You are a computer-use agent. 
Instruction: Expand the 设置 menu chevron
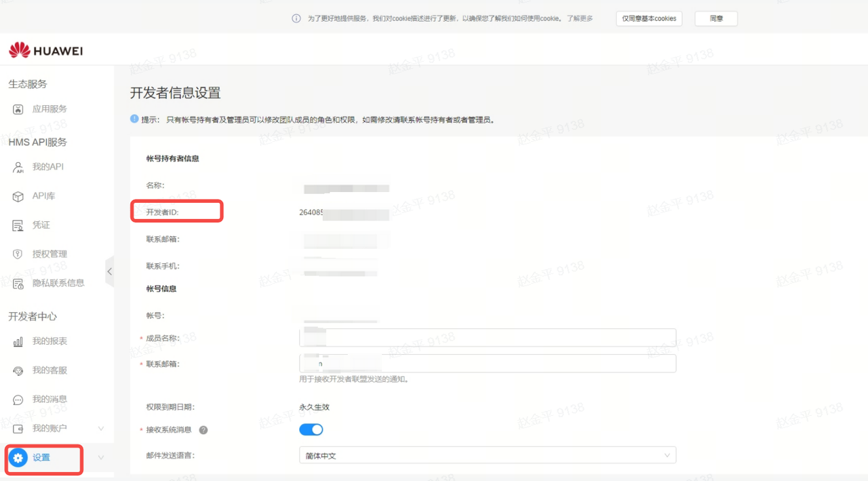(101, 458)
